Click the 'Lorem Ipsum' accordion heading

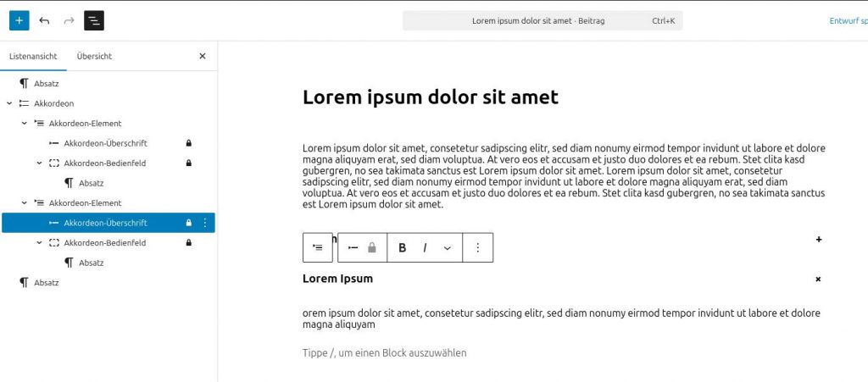pos(337,279)
